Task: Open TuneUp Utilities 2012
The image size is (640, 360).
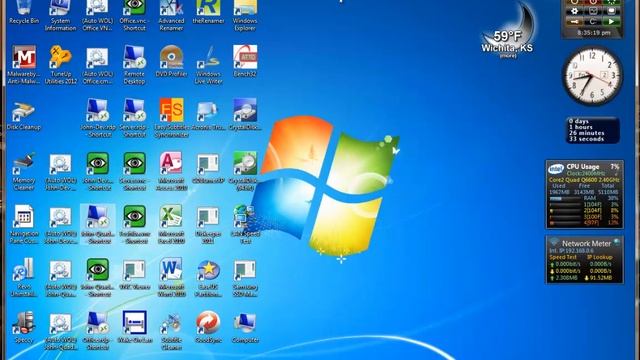Action: [x=60, y=64]
